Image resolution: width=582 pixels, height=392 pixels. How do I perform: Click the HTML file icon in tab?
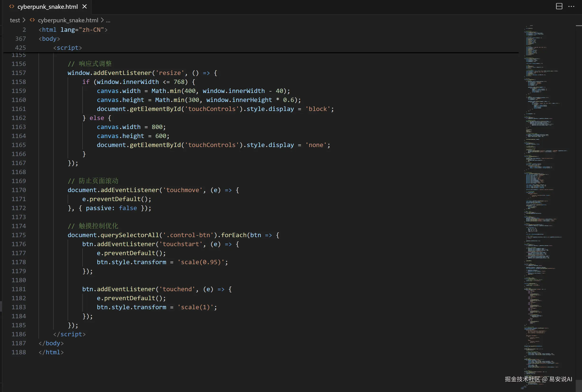click(x=12, y=7)
